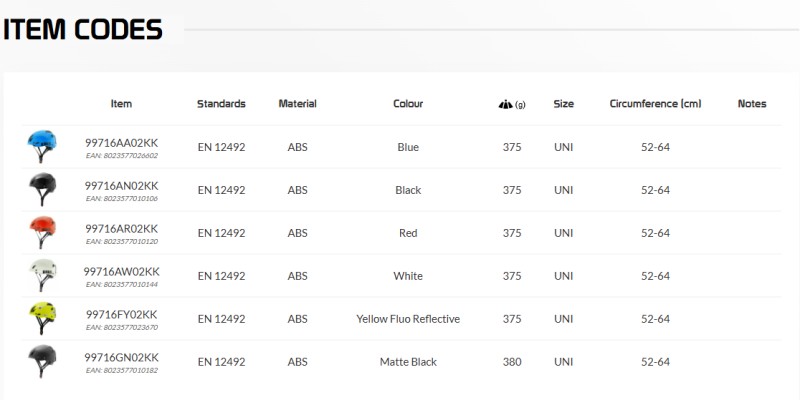The image size is (800, 400).
Task: Click the blue helmet thumbnail
Action: coord(42,146)
